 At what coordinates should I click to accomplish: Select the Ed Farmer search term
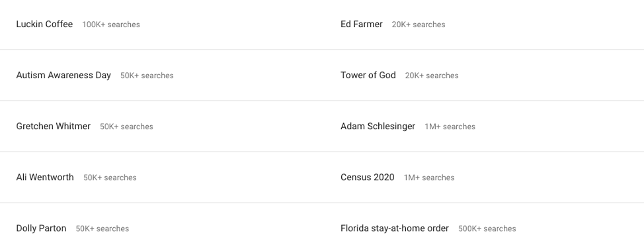tap(362, 25)
